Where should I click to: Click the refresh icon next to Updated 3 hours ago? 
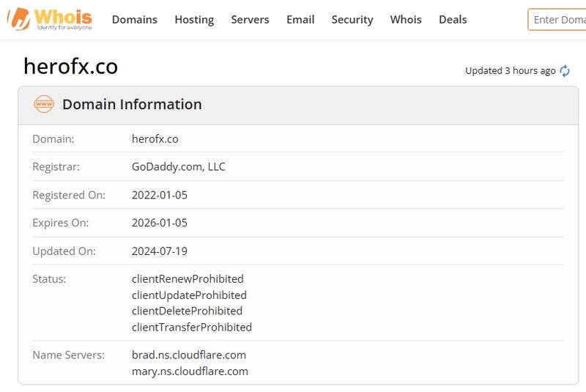point(564,71)
